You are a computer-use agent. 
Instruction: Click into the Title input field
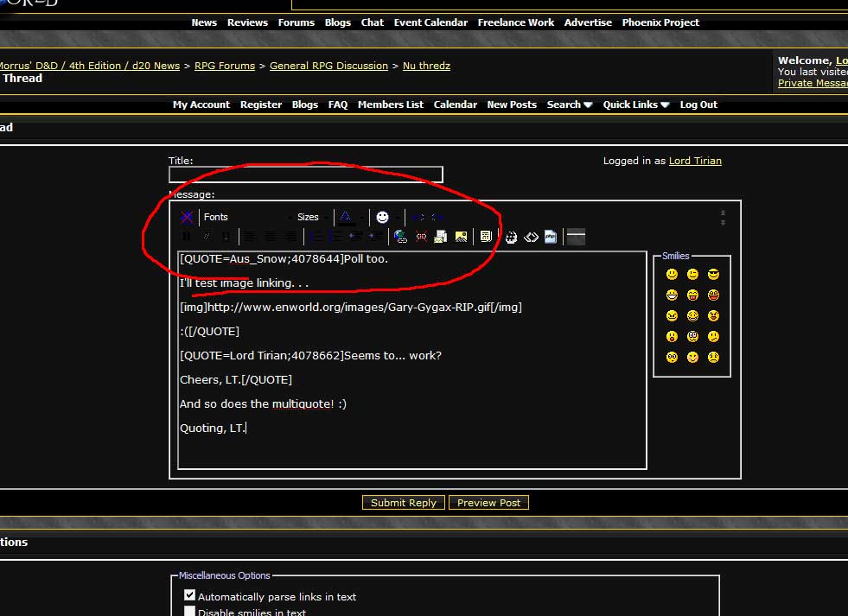305,175
